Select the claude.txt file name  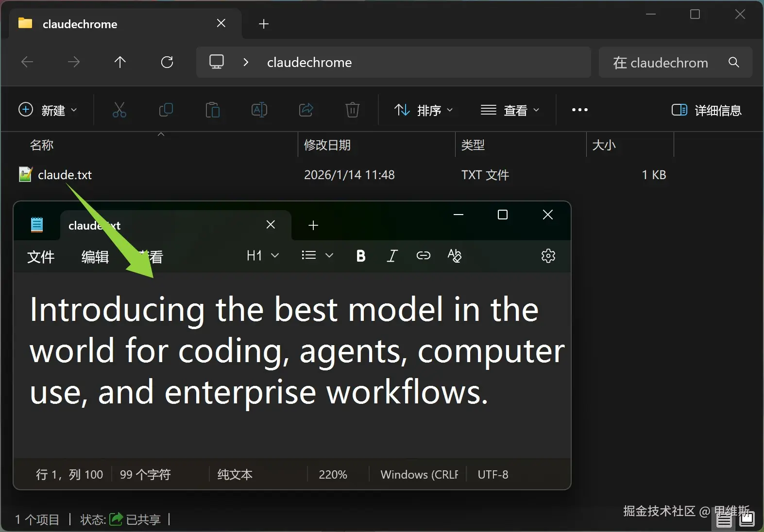tap(65, 175)
